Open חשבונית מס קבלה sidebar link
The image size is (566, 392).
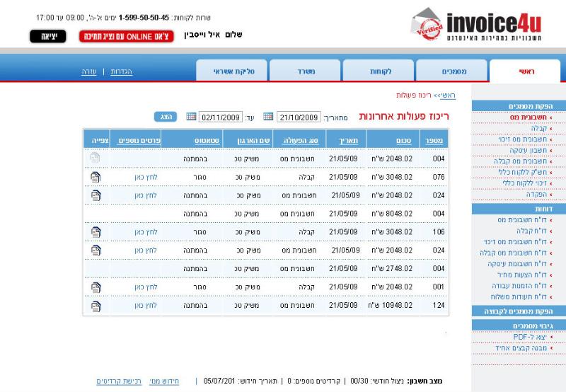pos(520,161)
